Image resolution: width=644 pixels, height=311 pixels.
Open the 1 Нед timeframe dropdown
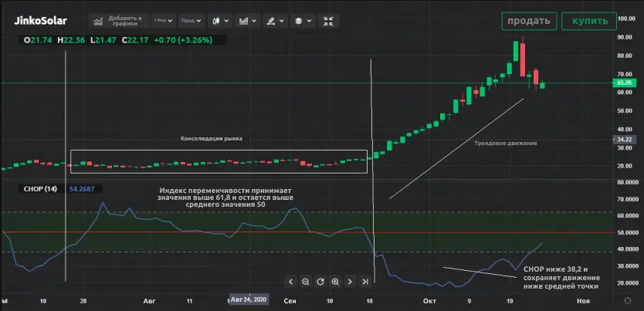click(164, 21)
